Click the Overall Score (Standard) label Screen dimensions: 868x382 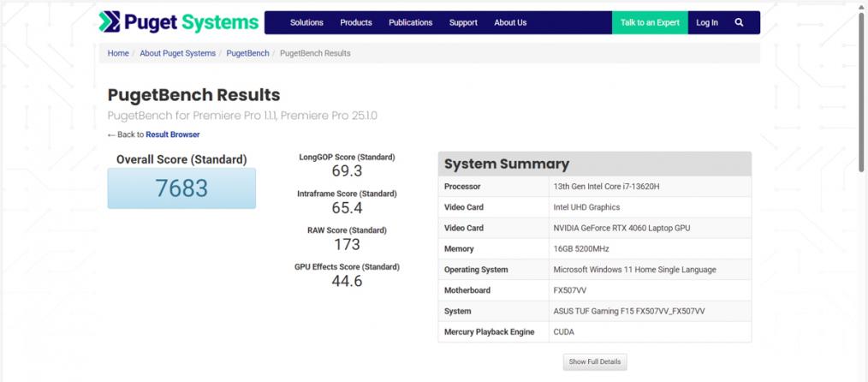click(181, 160)
